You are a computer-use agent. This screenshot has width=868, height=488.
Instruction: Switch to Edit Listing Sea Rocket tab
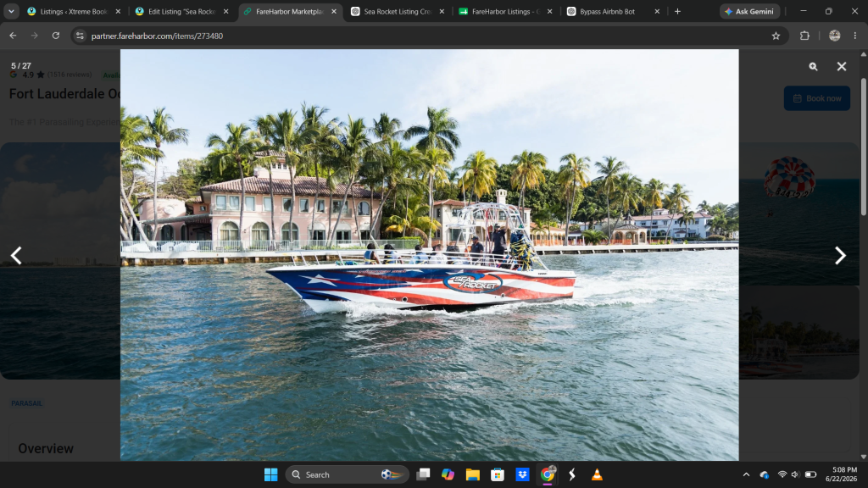[x=181, y=11]
